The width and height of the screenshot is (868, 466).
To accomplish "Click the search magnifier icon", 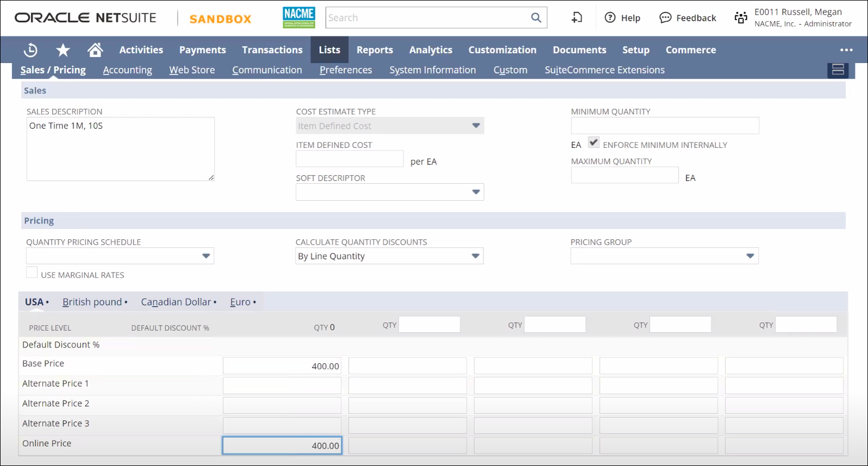I will (536, 18).
